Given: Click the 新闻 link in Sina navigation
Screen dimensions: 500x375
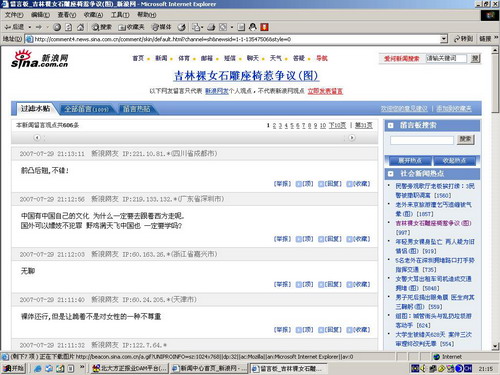Looking at the screenshot, I should [161, 58].
